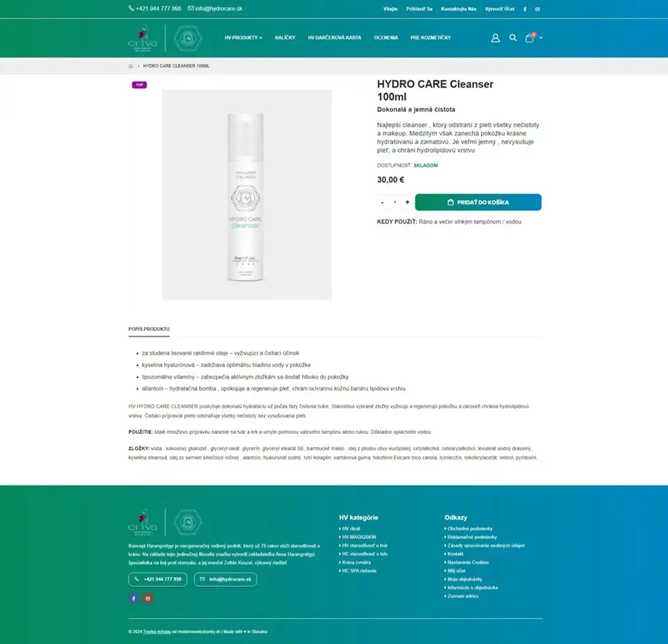This screenshot has width=668, height=644.
Task: Increase quantity with the plus button
Action: pyautogui.click(x=407, y=202)
